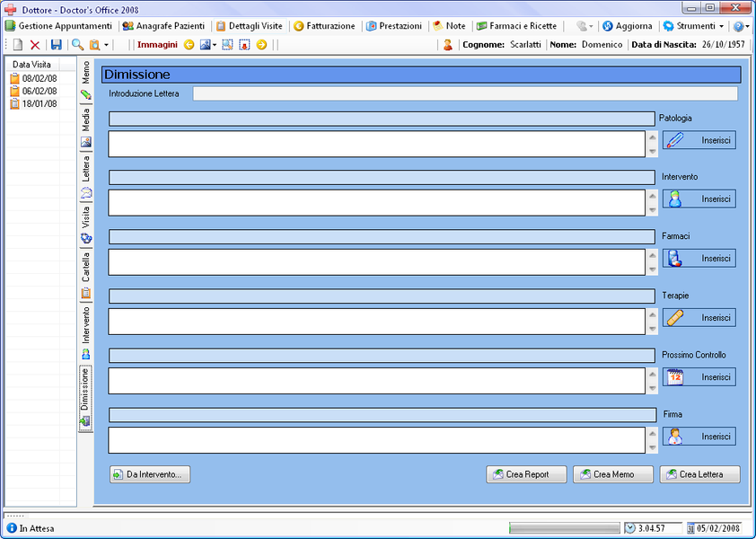Click the image zoom selection icon
756x539 pixels.
227,45
